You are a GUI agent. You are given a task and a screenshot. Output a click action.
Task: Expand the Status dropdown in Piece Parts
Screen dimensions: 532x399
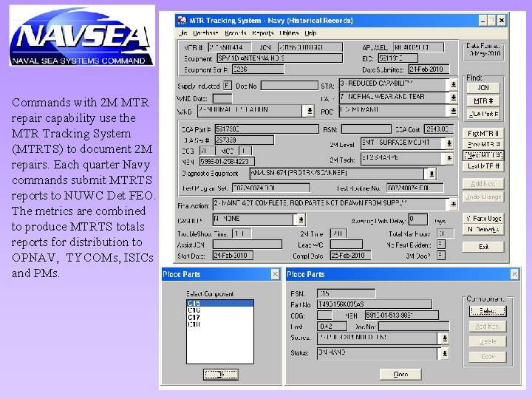point(444,353)
